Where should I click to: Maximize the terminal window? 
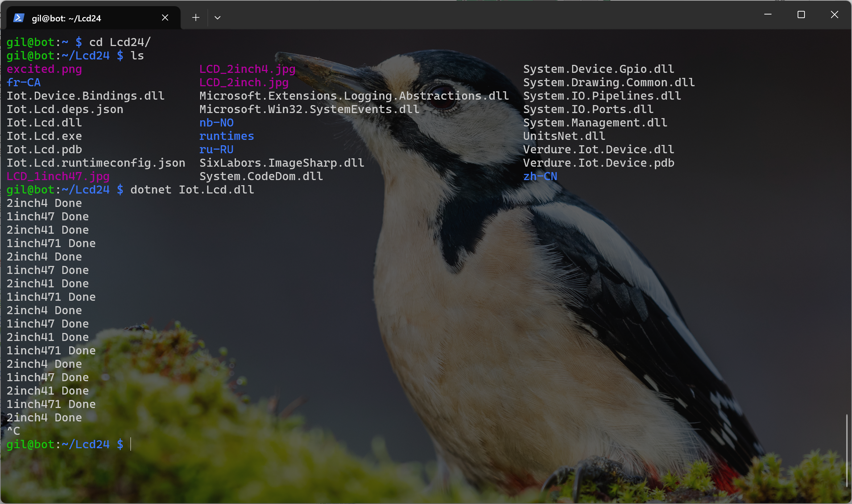click(801, 14)
